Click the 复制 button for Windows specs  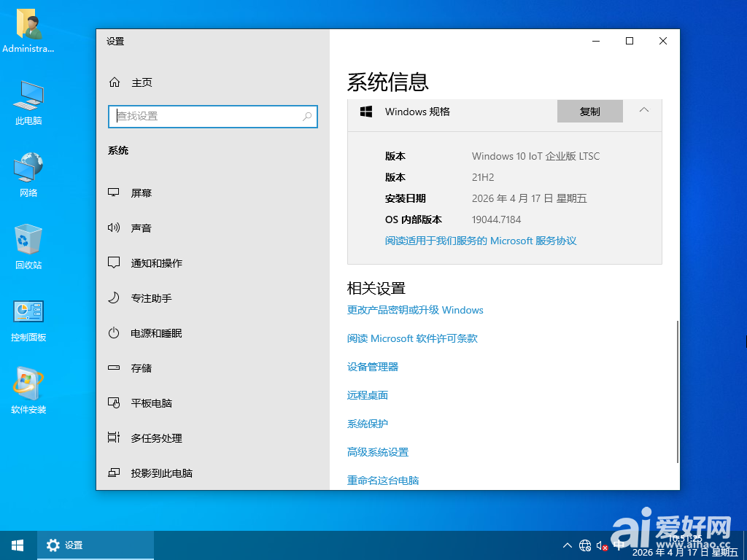[589, 111]
